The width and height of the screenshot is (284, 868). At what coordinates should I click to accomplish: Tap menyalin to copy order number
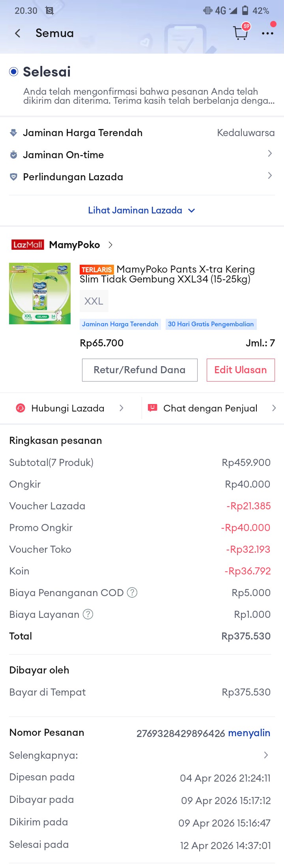point(249,733)
